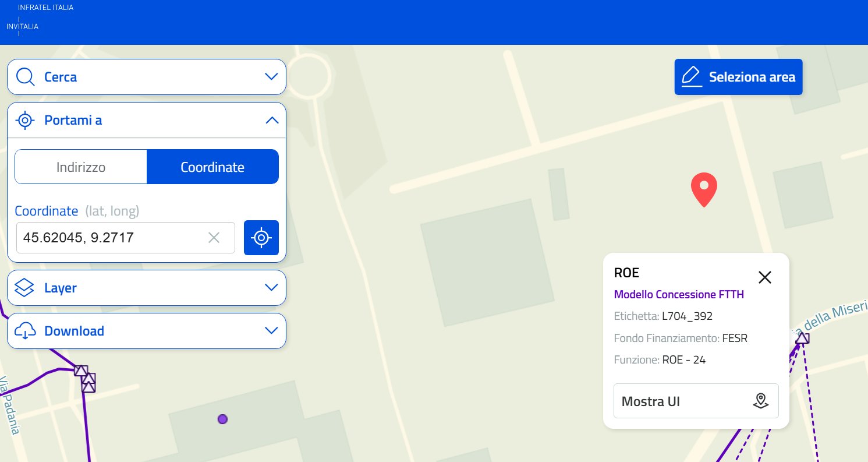Click the Mostra UI button
Viewport: 868px width, 462px height.
[696, 401]
